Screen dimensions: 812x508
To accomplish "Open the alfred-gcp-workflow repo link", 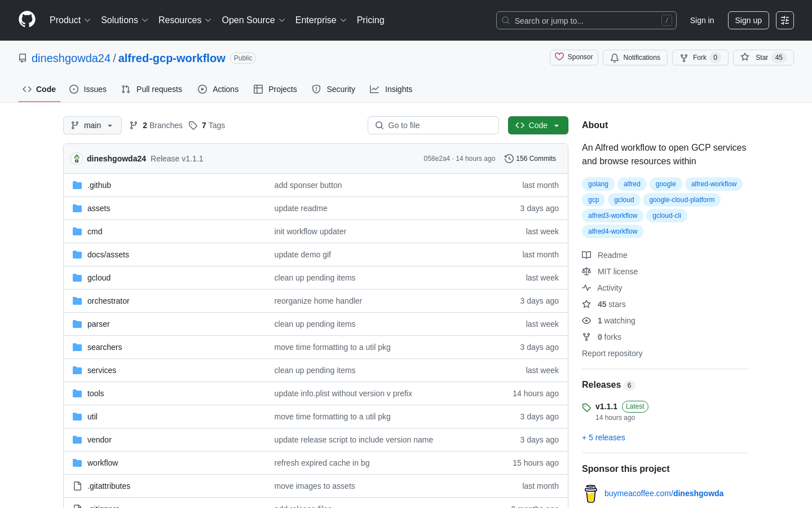I will coord(172,58).
